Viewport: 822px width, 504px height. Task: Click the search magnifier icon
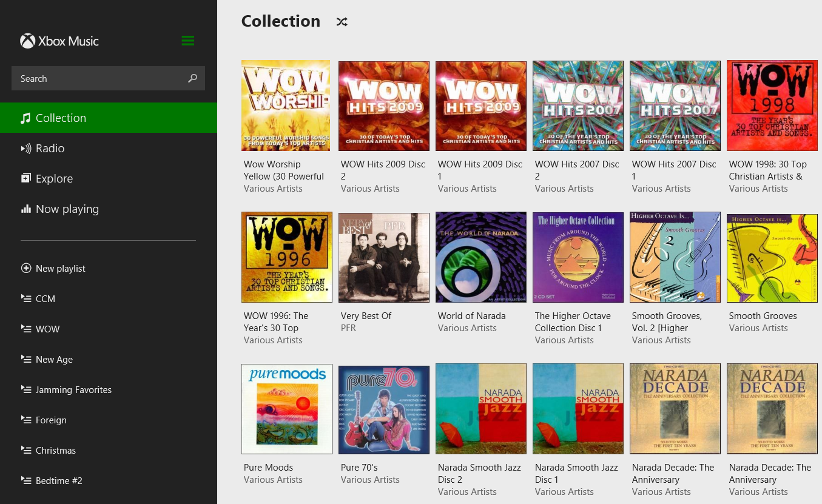point(192,78)
